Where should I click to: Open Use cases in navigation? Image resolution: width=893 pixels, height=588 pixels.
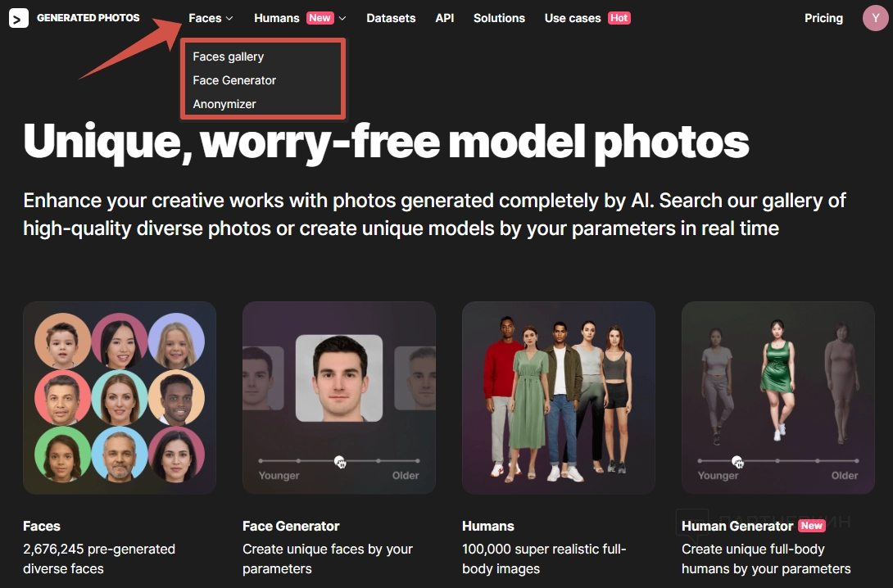pos(573,18)
